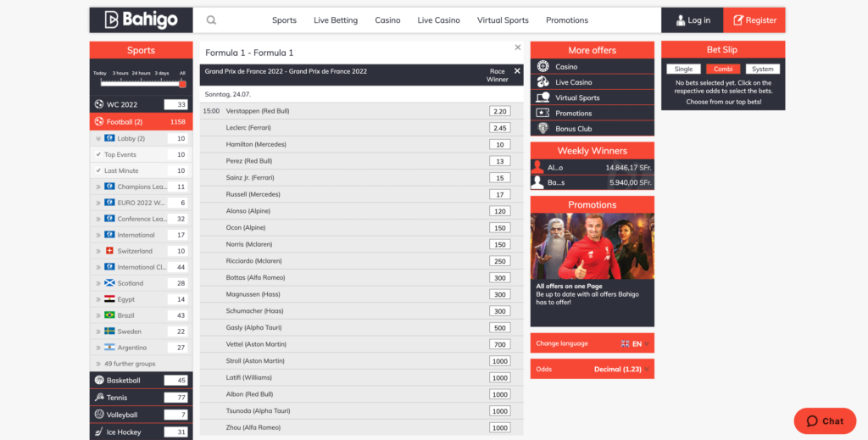Open the Odds format dropdown
Screen dimensions: 868x440
pos(592,369)
